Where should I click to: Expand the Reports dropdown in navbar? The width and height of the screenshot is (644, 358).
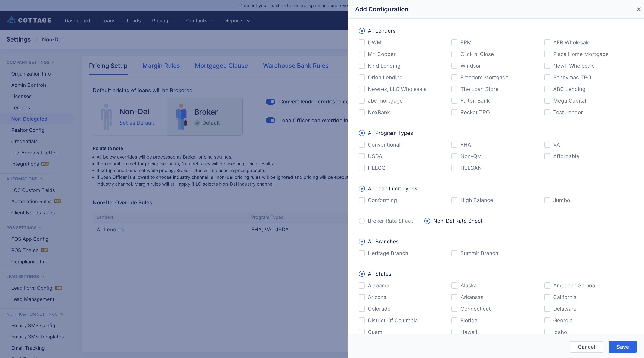[237, 21]
